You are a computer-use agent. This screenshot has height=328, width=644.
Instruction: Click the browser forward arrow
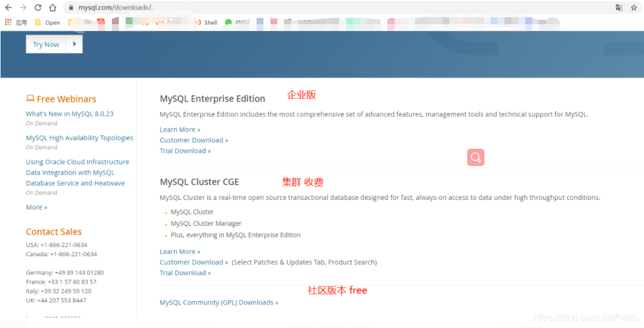pyautogui.click(x=24, y=7)
